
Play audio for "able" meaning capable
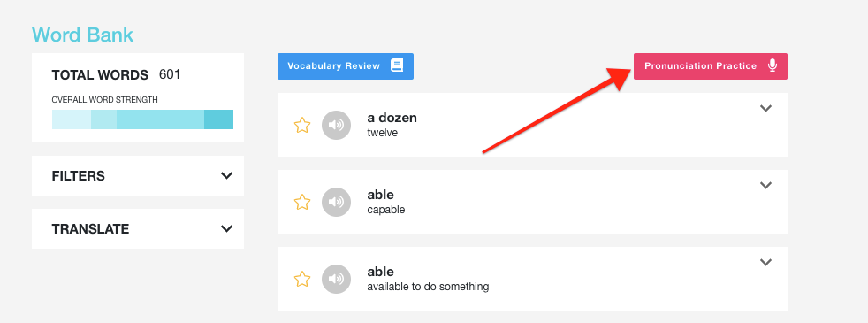click(336, 203)
